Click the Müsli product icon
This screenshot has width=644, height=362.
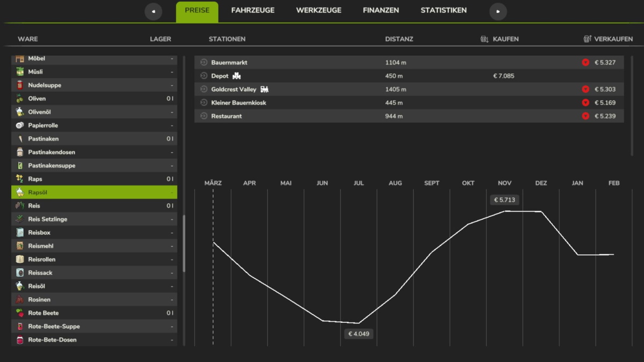click(x=20, y=72)
